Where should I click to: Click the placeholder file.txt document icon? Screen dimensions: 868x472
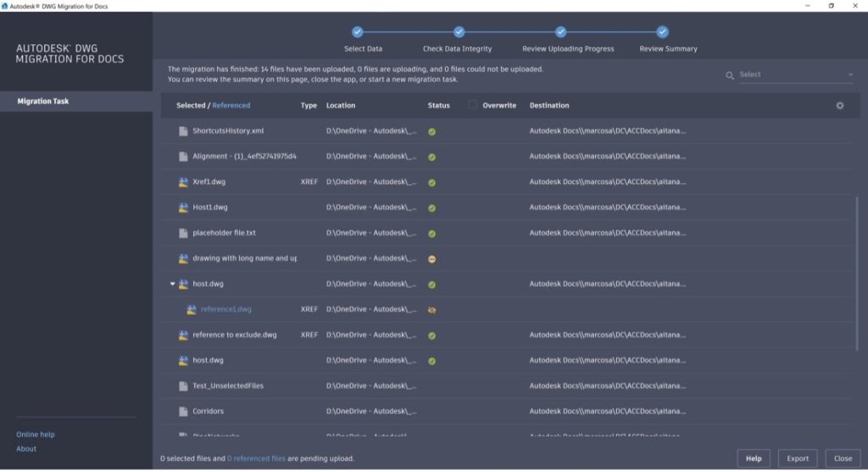(x=183, y=233)
